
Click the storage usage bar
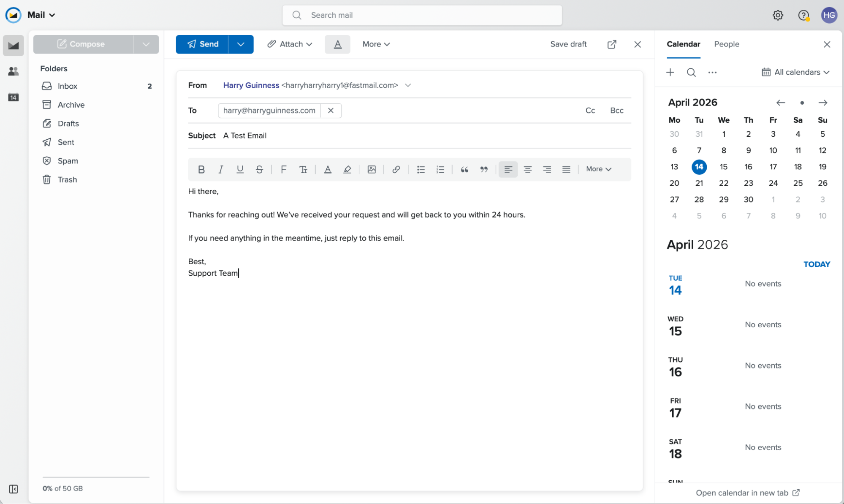[x=96, y=477]
